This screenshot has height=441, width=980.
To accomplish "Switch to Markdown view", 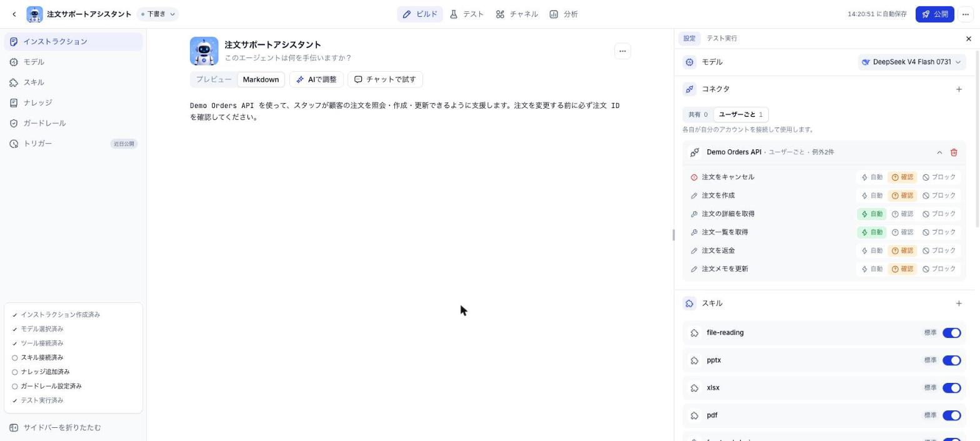I will tap(261, 79).
